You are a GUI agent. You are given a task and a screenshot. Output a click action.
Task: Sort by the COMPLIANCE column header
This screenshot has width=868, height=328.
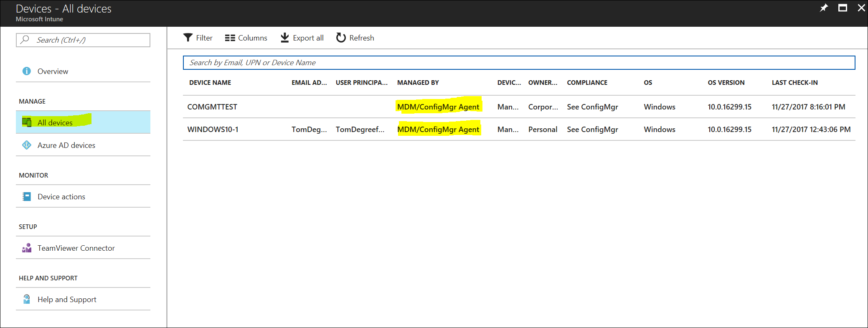587,83
